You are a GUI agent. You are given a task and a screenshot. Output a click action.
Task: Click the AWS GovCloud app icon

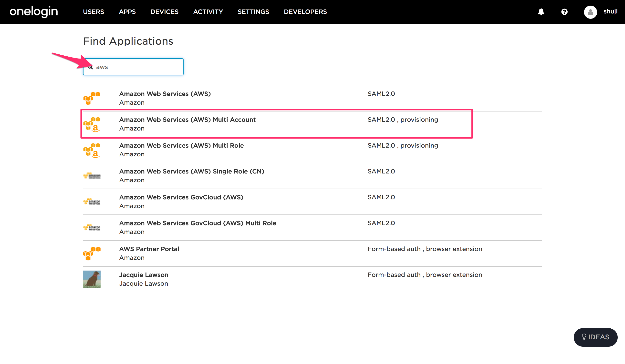pos(92,202)
